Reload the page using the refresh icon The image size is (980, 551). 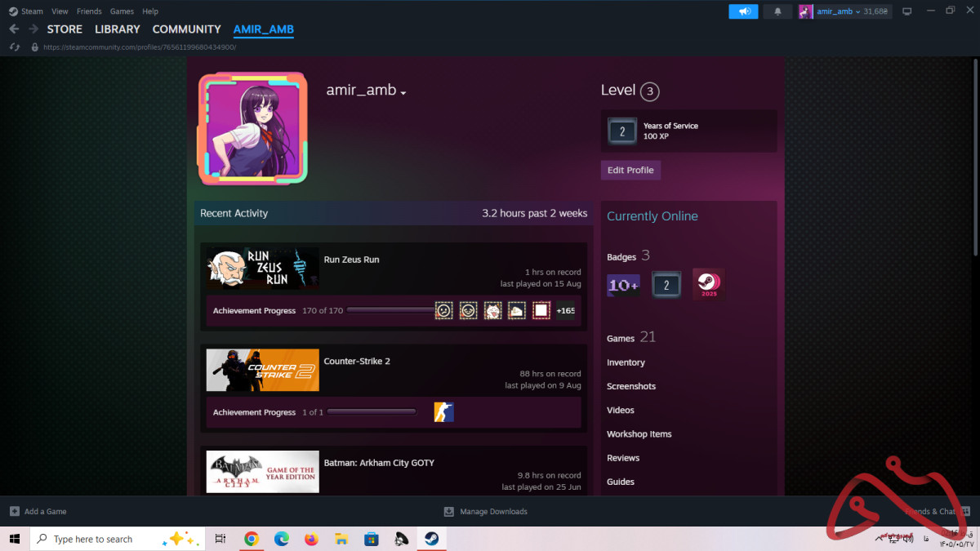(x=14, y=47)
